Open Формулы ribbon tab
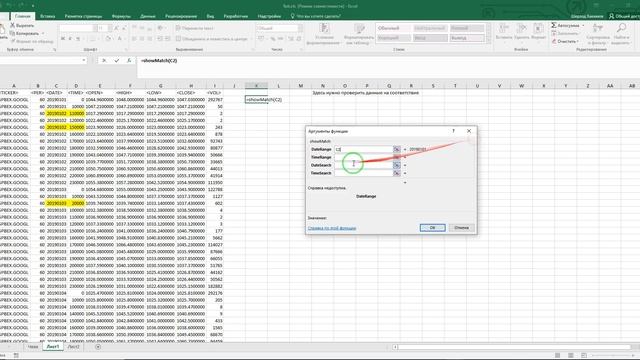The height and width of the screenshot is (360, 640). (121, 16)
